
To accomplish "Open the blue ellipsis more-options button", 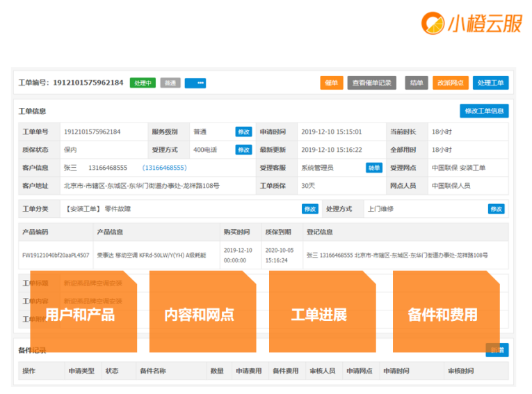I will click(x=195, y=83).
